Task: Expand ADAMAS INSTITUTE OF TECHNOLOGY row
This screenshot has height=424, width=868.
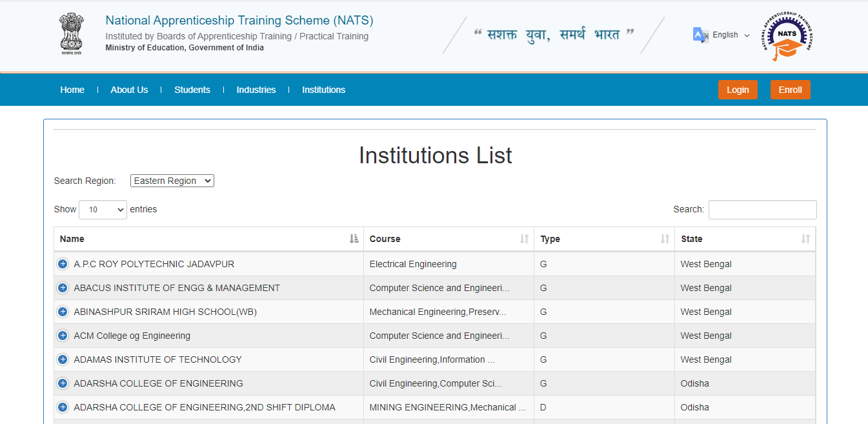Action: tap(63, 359)
